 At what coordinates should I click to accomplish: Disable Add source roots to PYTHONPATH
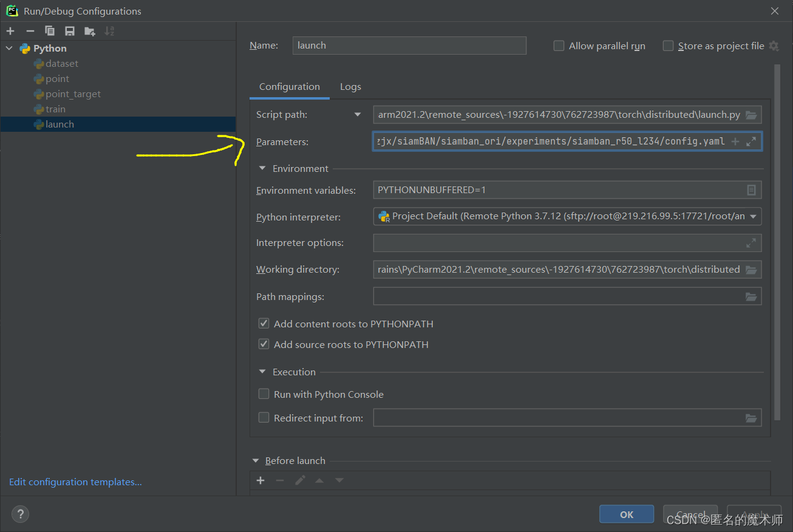pos(264,344)
